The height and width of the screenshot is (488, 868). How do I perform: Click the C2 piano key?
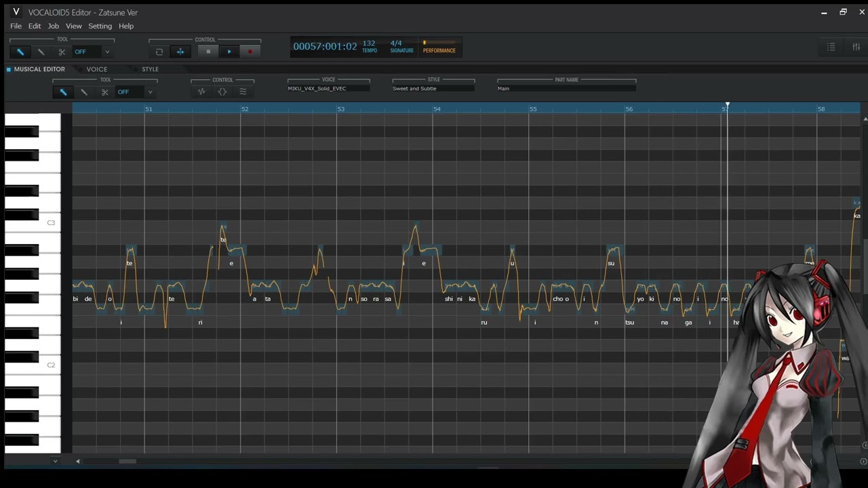pyautogui.click(x=33, y=365)
